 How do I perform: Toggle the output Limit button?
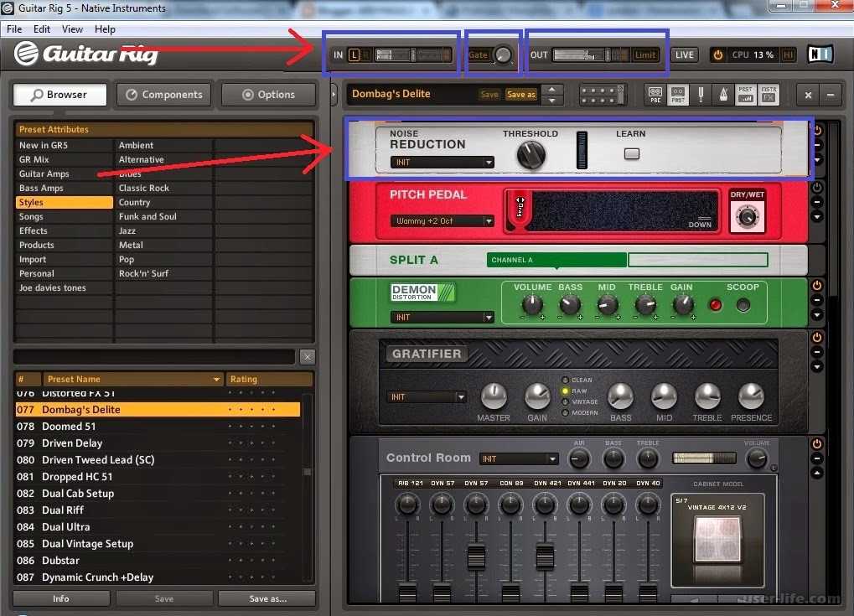pyautogui.click(x=644, y=54)
